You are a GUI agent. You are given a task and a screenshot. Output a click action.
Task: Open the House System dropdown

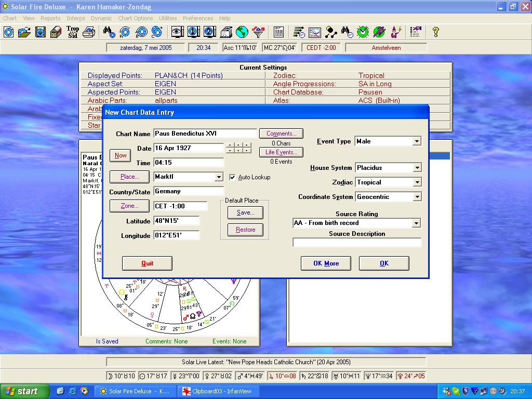[x=417, y=168]
